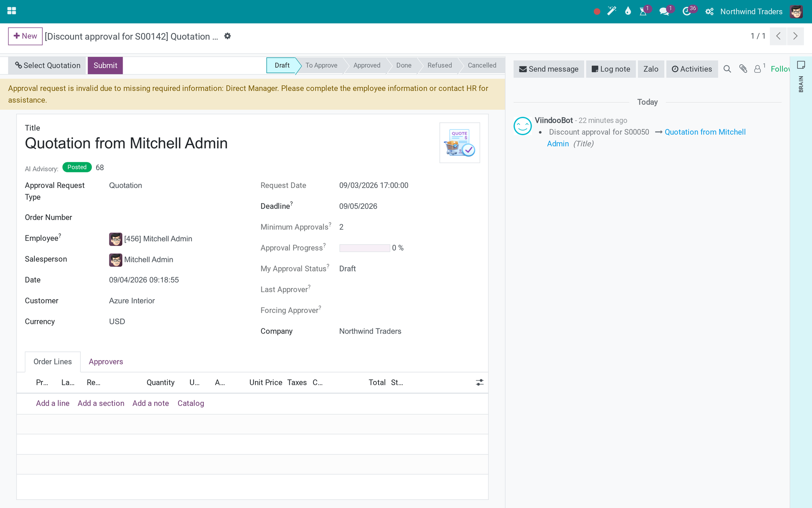
Task: Click the Northwind Traders company switcher
Action: pyautogui.click(x=751, y=11)
